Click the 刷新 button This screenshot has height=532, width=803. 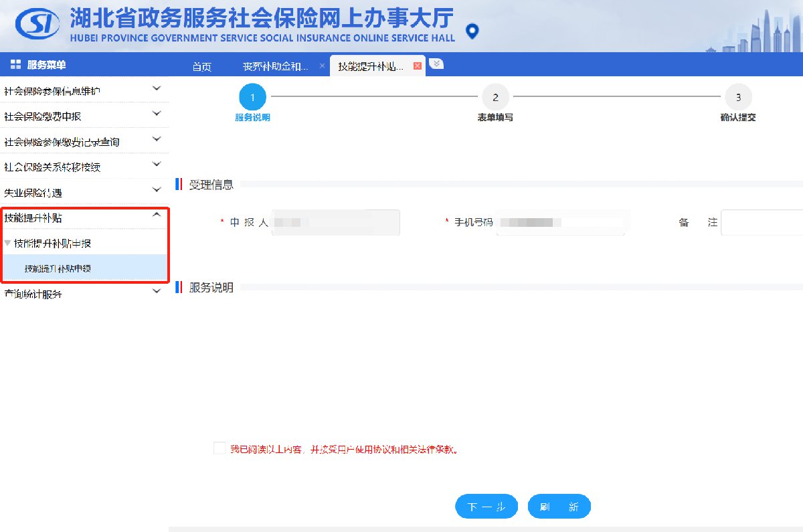pyautogui.click(x=559, y=507)
